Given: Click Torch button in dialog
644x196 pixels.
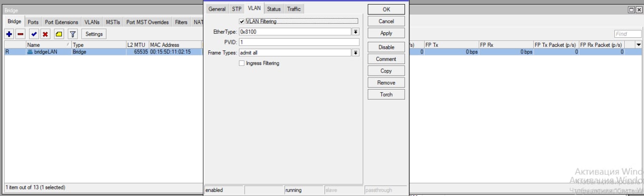Looking at the screenshot, I should pyautogui.click(x=386, y=95).
